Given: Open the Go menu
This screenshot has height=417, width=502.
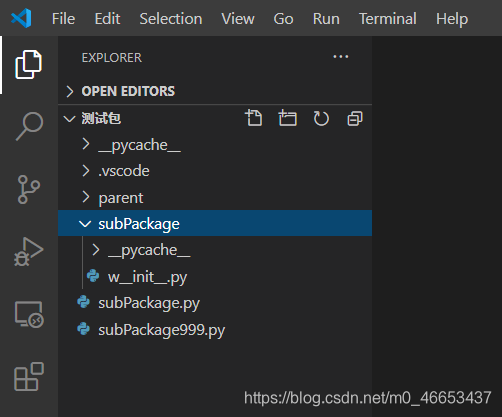Looking at the screenshot, I should 283,19.
